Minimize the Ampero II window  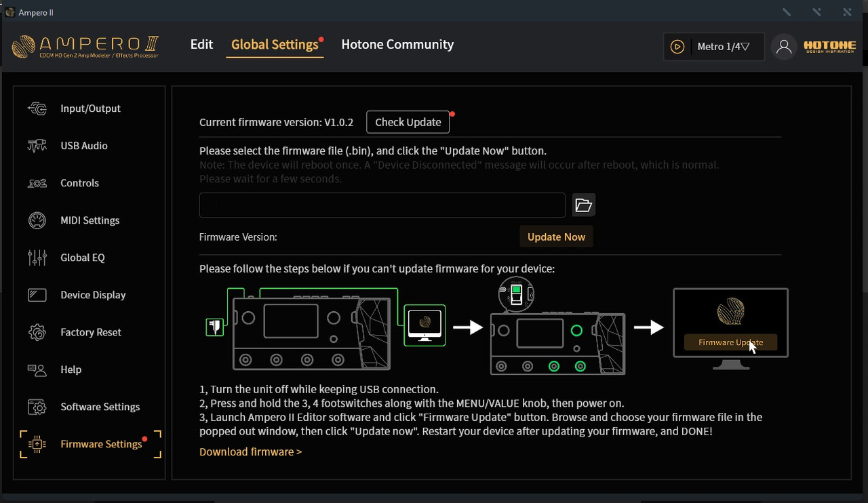[787, 12]
